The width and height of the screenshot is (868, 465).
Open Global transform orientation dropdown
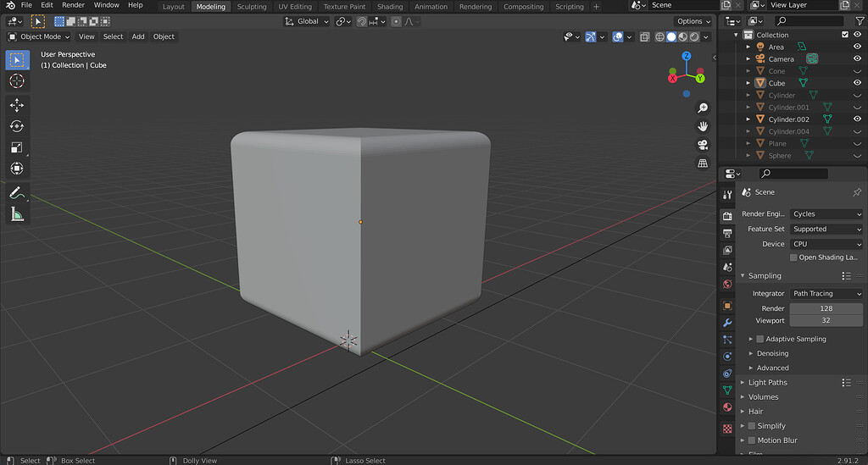[307, 21]
